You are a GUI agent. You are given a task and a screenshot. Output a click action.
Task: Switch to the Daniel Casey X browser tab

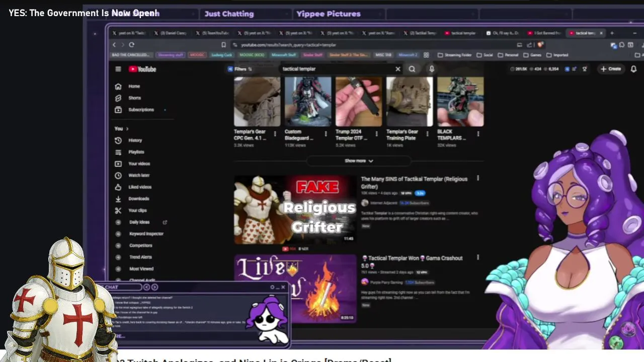click(x=170, y=33)
